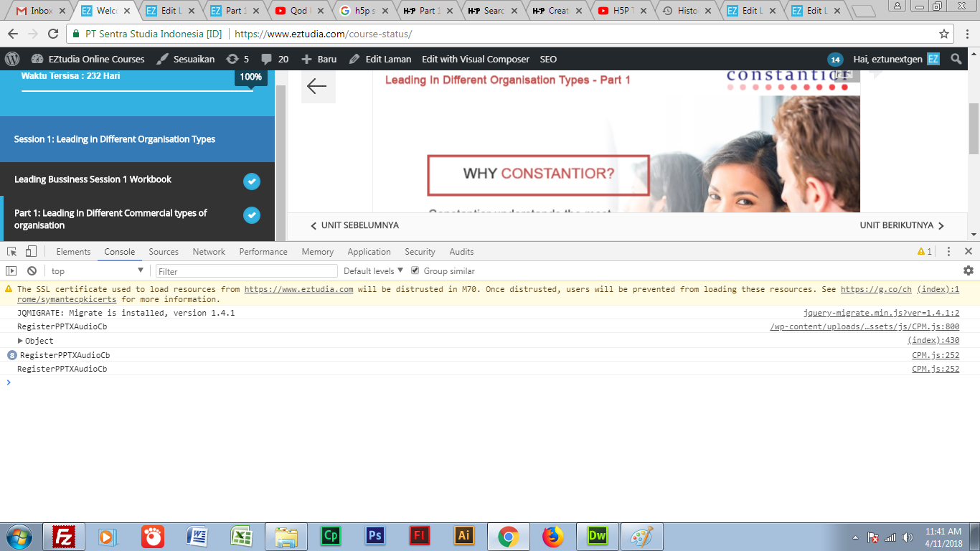The image size is (980, 551).
Task: Show the console sidebar icon
Action: 11,270
